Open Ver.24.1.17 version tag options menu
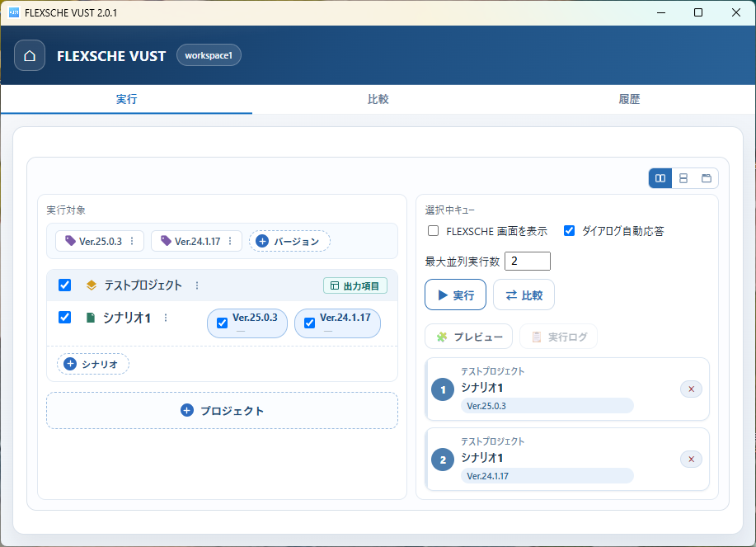 tap(230, 241)
